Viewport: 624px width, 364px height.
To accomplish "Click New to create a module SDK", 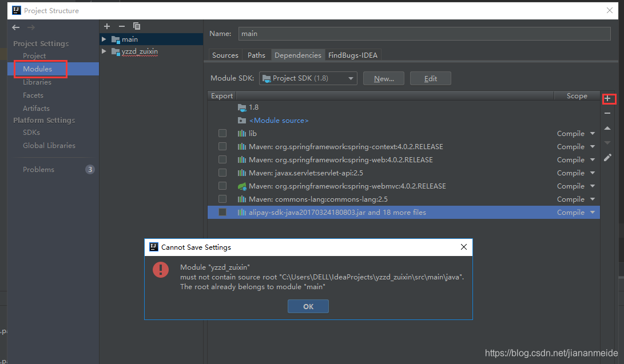I will pyautogui.click(x=383, y=78).
